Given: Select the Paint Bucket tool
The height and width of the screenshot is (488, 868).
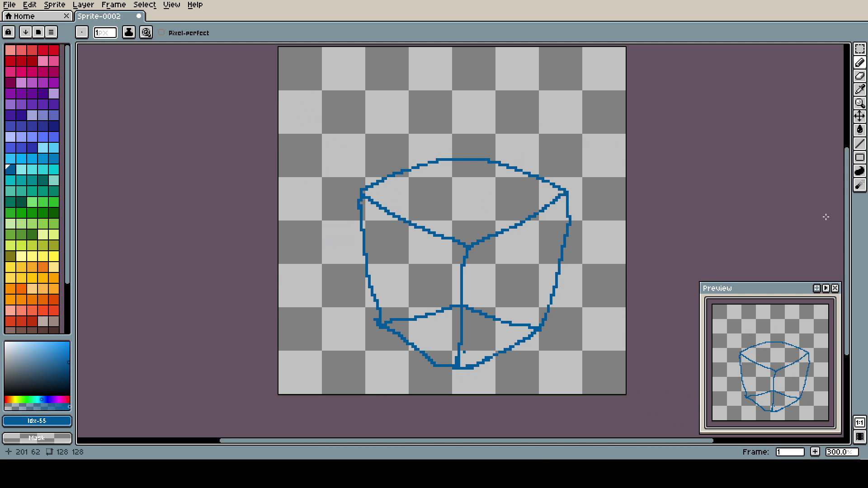Looking at the screenshot, I should pos(859,130).
